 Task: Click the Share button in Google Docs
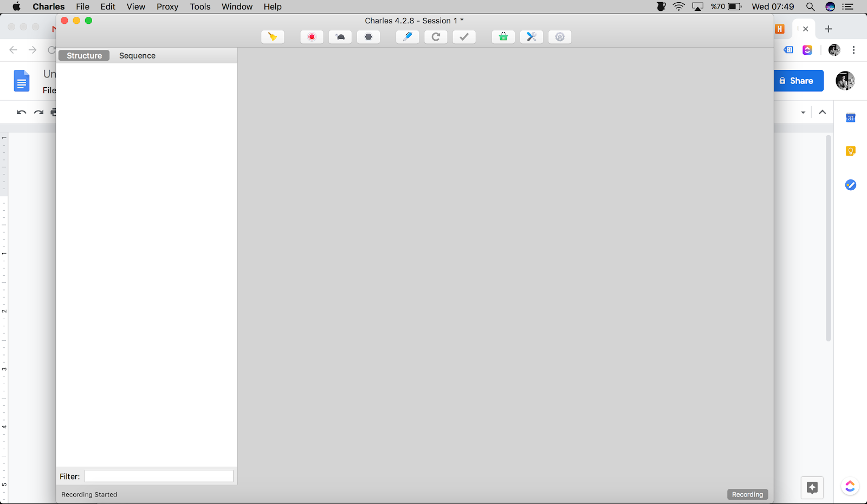tap(799, 81)
